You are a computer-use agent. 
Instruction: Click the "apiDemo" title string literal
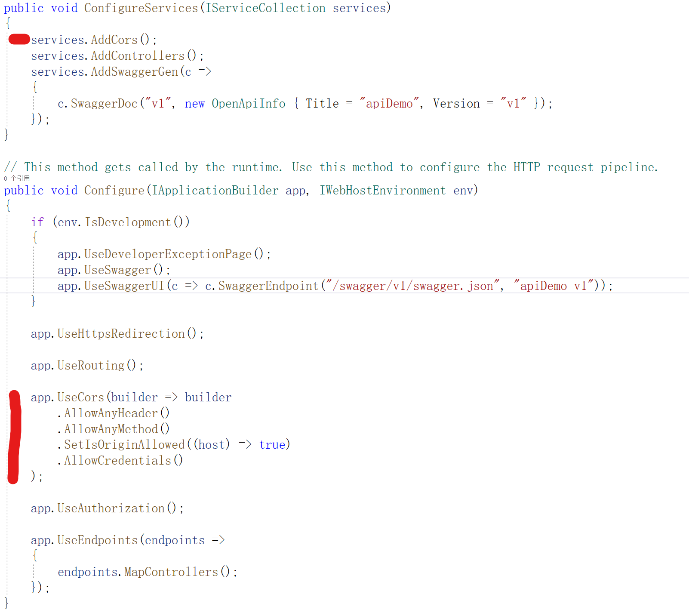(x=389, y=103)
